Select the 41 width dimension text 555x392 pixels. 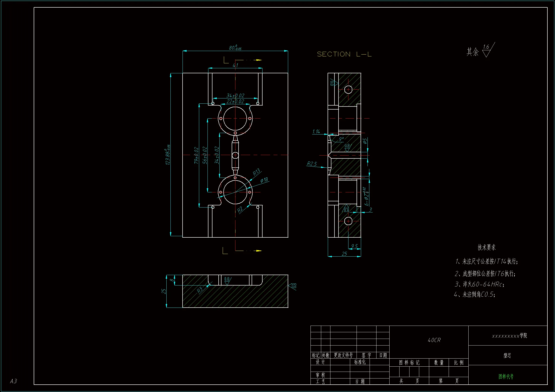[x=235, y=65]
